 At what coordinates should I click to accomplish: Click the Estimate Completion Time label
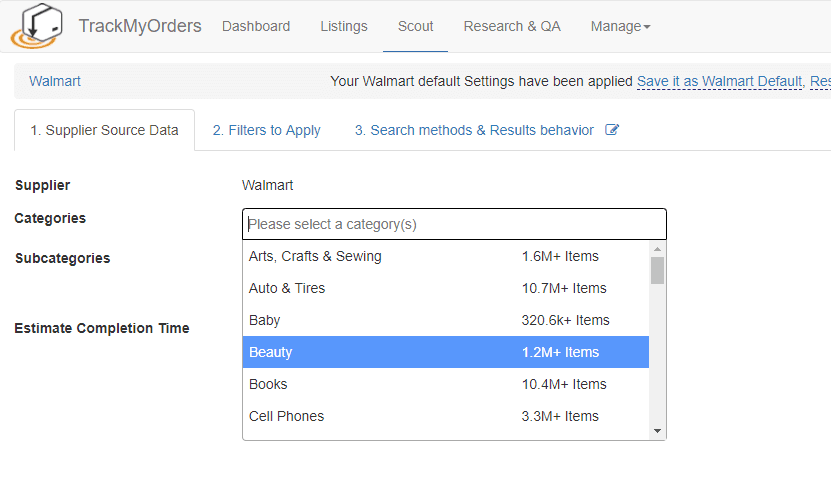click(x=102, y=328)
